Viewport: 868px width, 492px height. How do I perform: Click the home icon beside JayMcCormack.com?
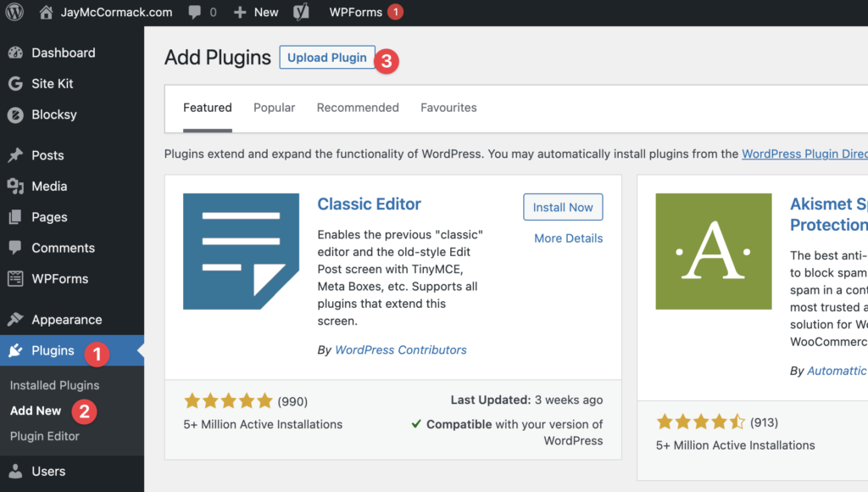click(47, 12)
